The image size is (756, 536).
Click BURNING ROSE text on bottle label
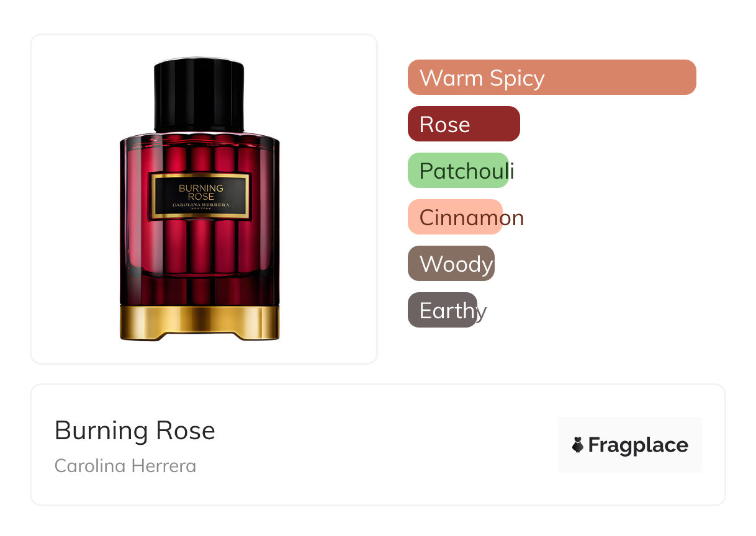coord(200,192)
